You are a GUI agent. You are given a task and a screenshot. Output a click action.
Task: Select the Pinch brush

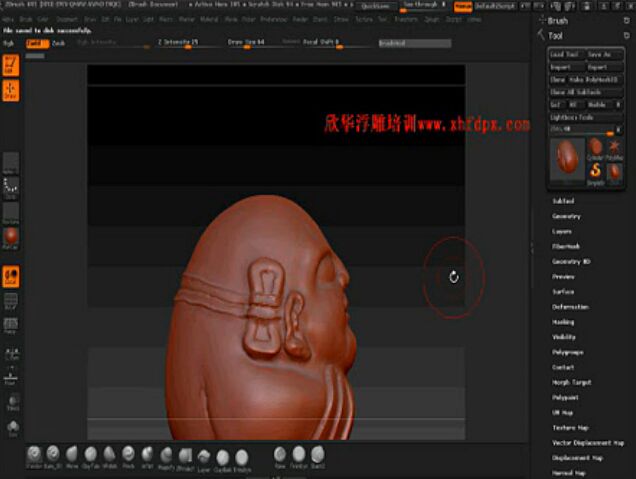128,457
